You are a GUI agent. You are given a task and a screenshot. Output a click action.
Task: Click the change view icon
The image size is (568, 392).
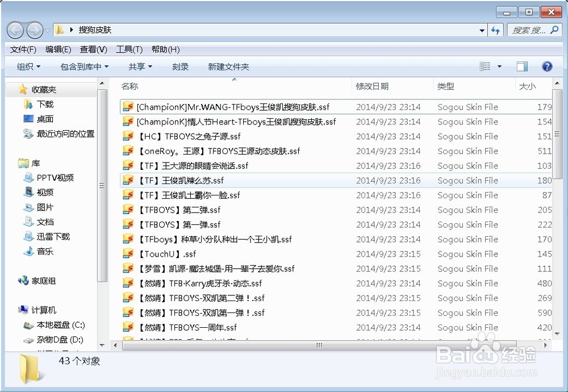click(485, 66)
